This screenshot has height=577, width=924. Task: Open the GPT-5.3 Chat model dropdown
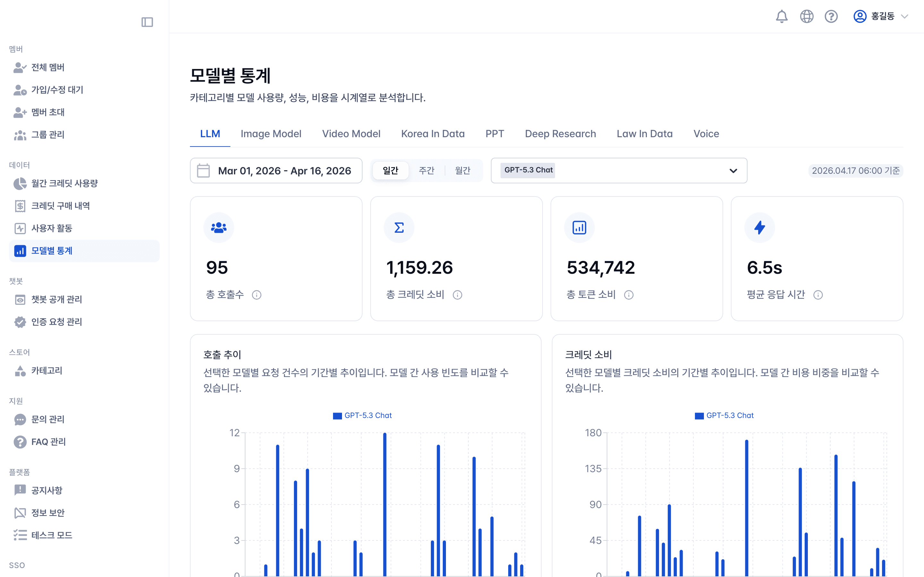coord(619,171)
